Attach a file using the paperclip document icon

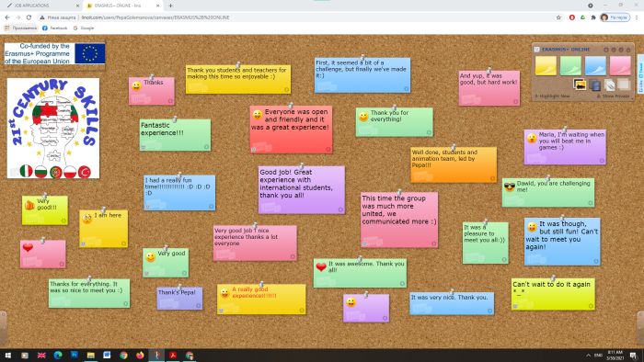tap(609, 85)
